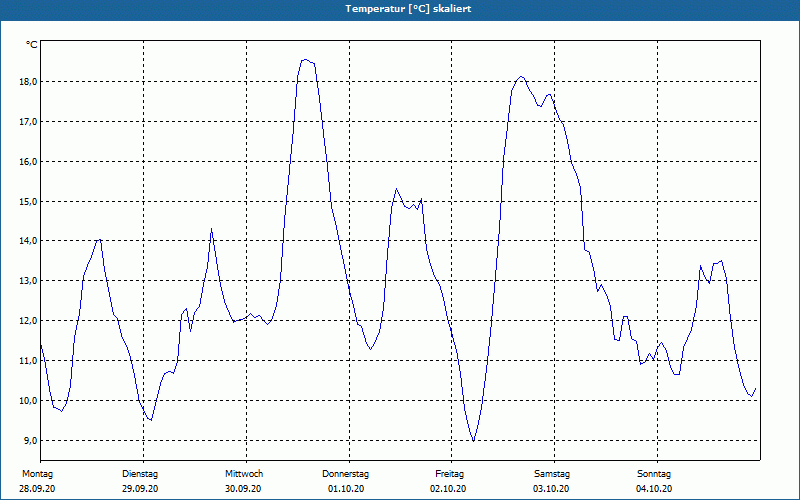The height and width of the screenshot is (500, 800).
Task: Select the 12,0 y-axis label
Action: coord(28,321)
